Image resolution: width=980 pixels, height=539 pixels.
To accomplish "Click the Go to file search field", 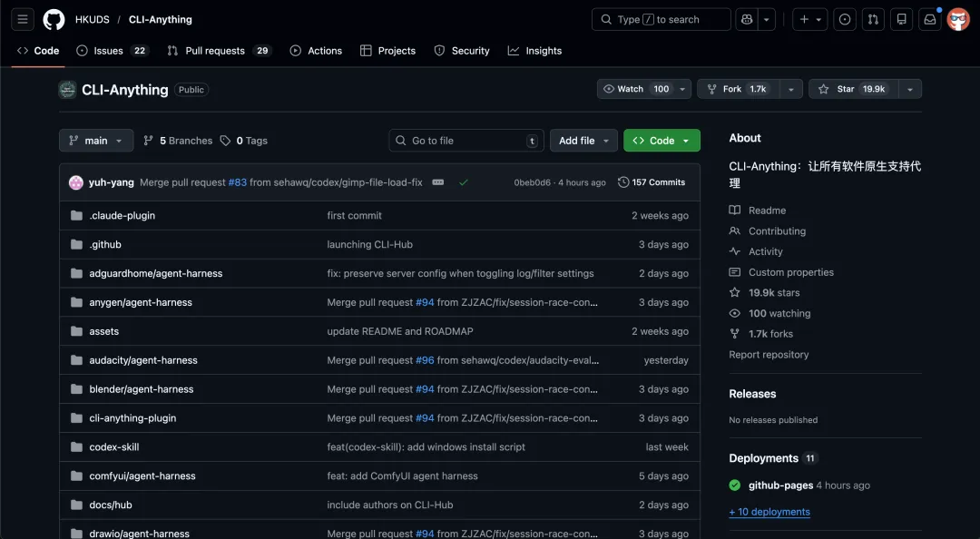I will [x=466, y=141].
